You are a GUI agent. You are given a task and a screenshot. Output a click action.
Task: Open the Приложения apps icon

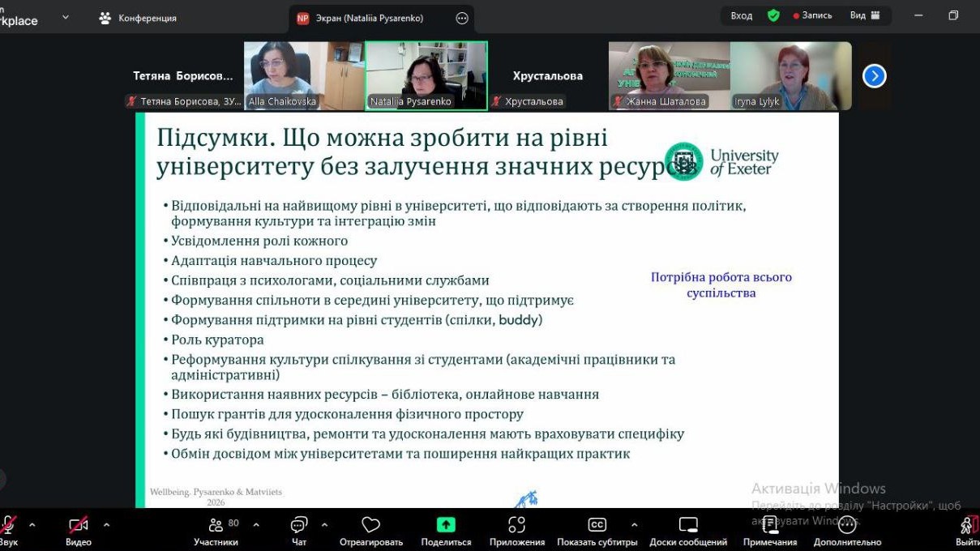(x=517, y=525)
